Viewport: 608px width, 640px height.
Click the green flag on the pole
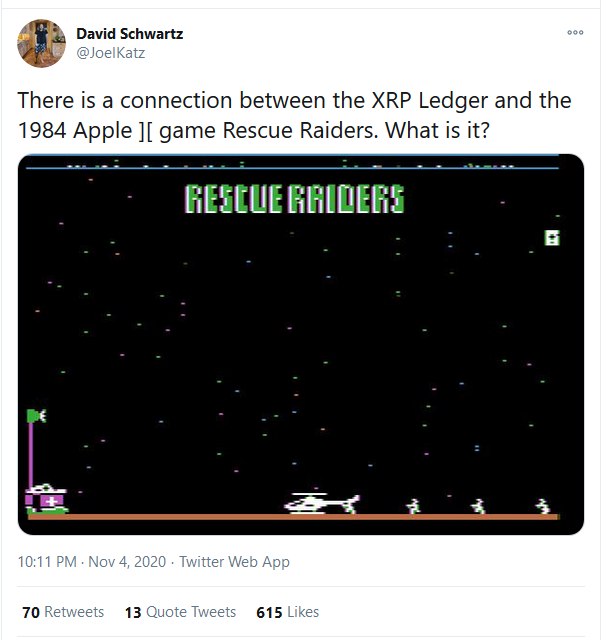point(37,416)
